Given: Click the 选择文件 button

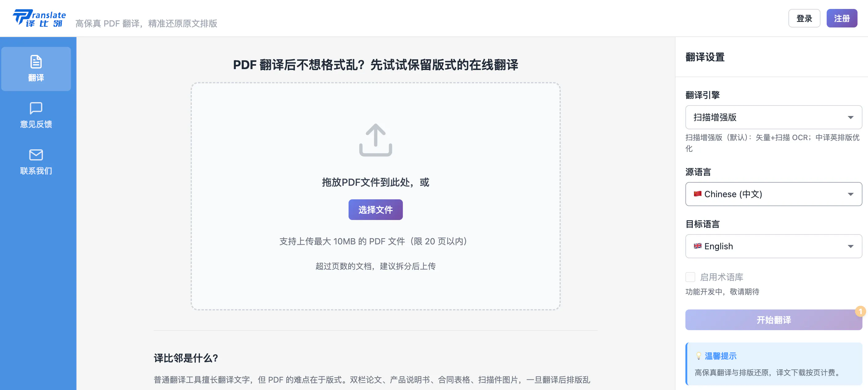Looking at the screenshot, I should [375, 210].
